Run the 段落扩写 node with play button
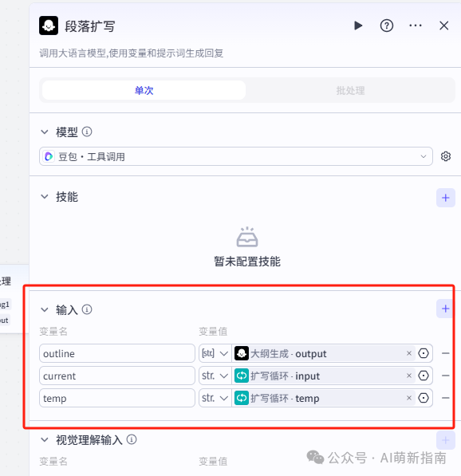 (x=358, y=26)
